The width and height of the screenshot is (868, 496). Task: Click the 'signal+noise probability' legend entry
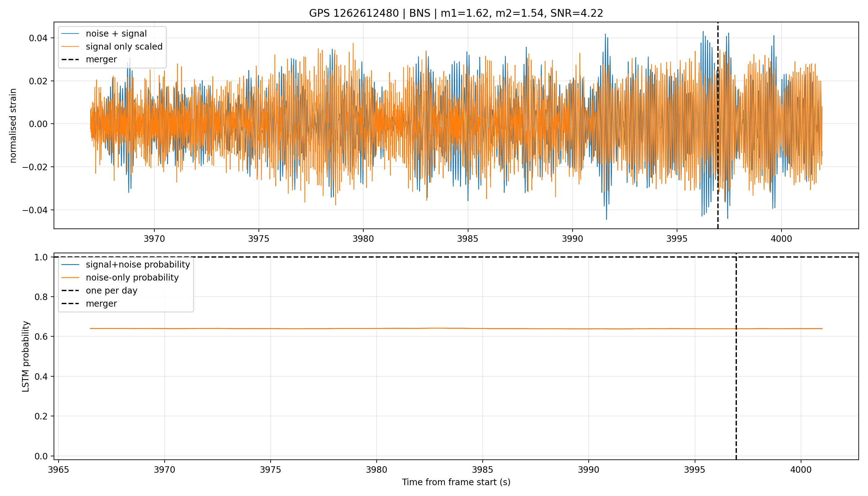(x=138, y=265)
